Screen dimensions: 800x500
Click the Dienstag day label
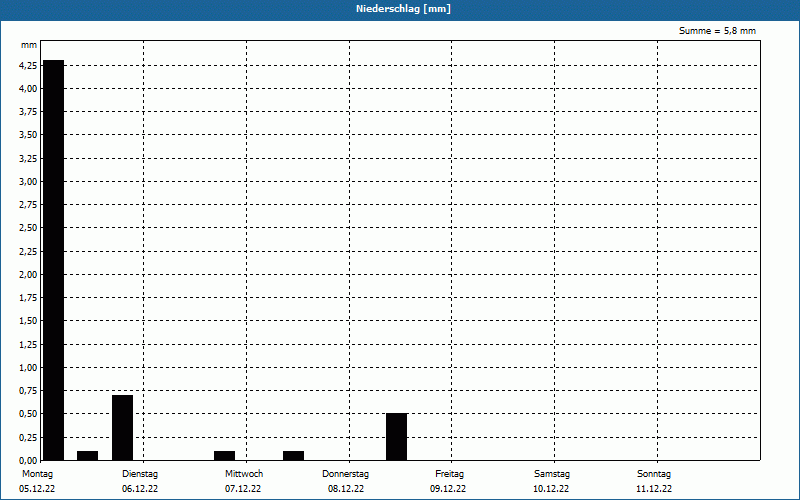coord(140,474)
